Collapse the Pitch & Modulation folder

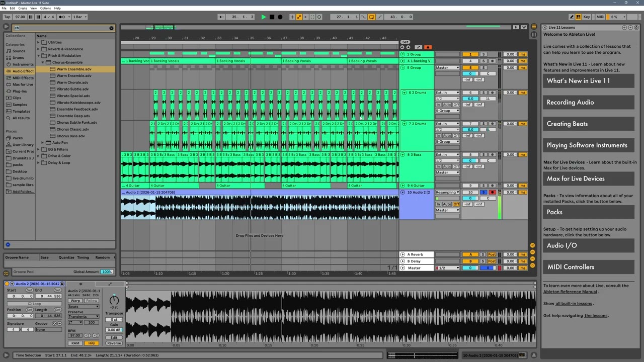pyautogui.click(x=38, y=56)
